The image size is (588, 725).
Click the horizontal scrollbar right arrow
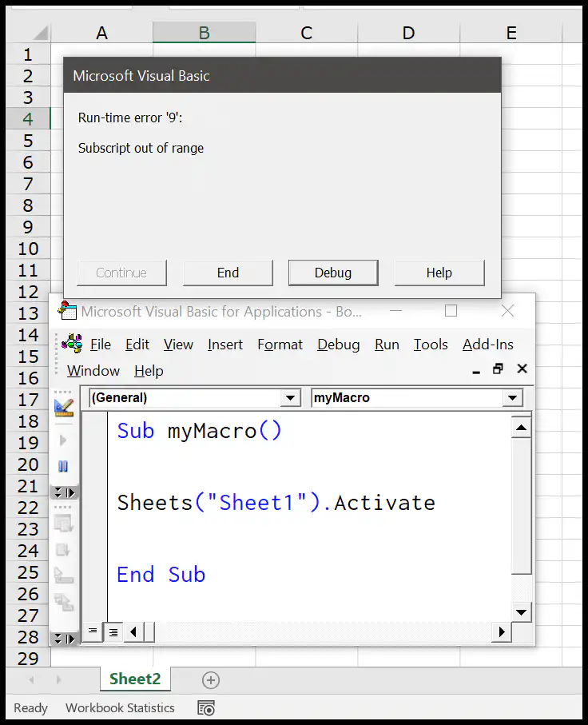(x=502, y=632)
